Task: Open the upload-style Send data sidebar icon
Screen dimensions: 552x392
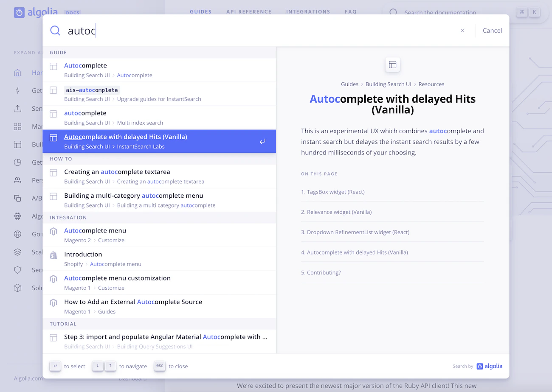Action: 17,108
